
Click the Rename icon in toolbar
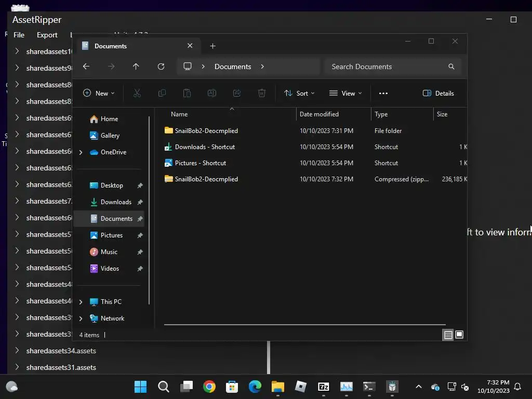click(212, 94)
